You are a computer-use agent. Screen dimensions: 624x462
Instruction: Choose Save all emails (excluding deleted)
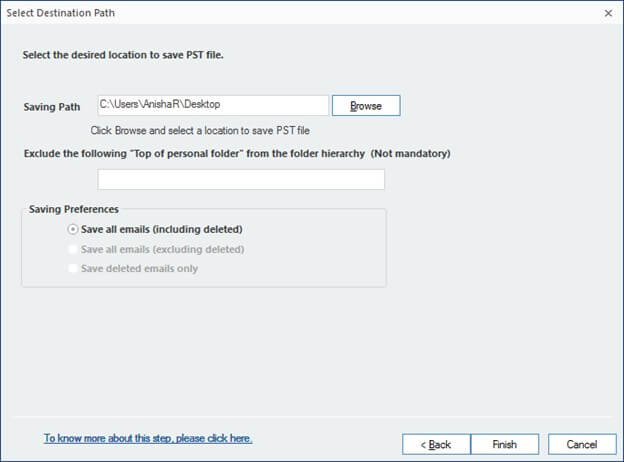[x=156, y=250]
